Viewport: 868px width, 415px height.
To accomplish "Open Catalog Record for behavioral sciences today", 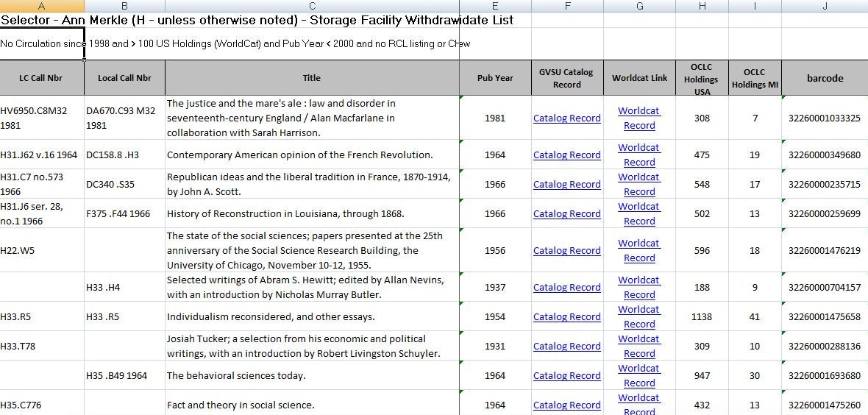I will click(x=566, y=376).
